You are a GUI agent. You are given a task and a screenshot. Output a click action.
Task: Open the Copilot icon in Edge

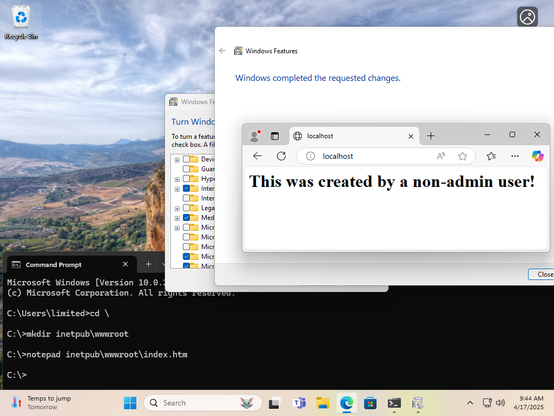537,156
